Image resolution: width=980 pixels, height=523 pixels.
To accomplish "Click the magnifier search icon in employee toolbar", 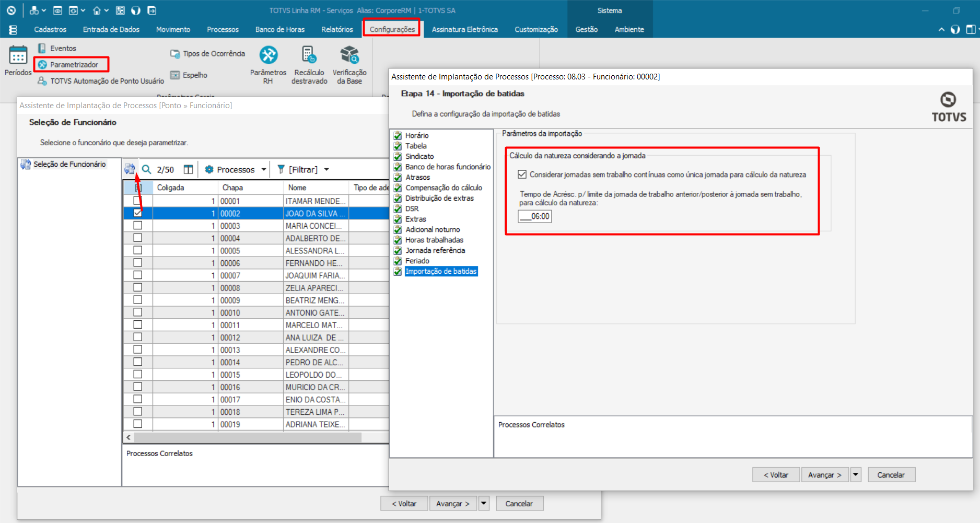I will point(147,169).
